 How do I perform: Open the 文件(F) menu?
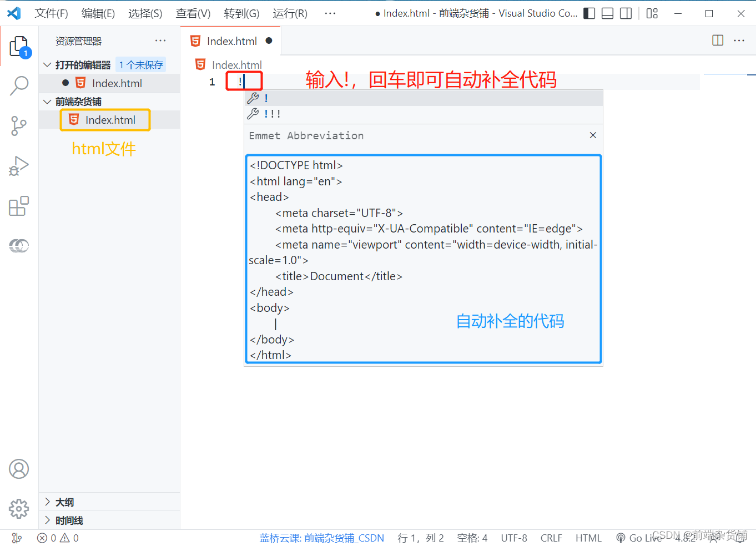pyautogui.click(x=51, y=13)
